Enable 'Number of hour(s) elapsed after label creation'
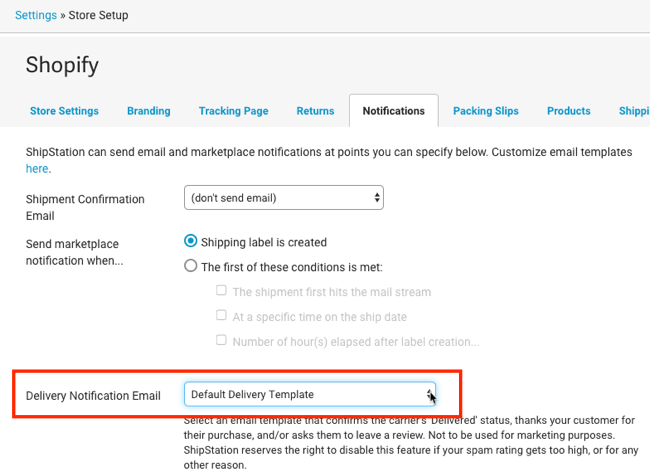This screenshot has height=472, width=650. click(221, 340)
